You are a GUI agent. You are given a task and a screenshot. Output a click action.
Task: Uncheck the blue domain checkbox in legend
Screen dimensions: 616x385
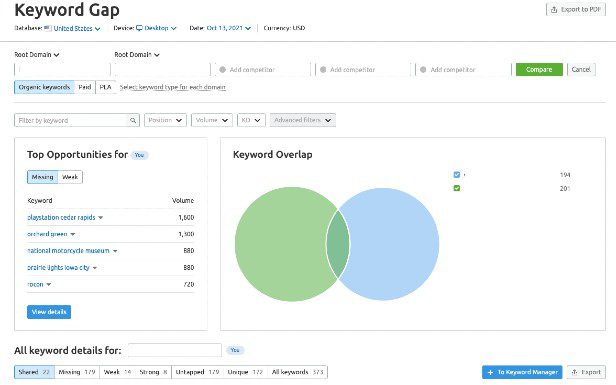[456, 175]
